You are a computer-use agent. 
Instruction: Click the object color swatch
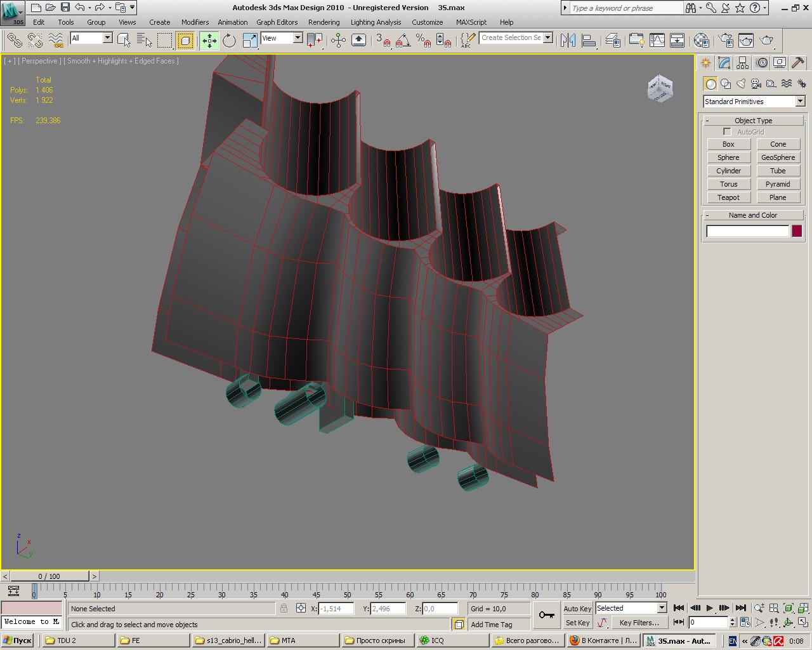pyautogui.click(x=797, y=231)
